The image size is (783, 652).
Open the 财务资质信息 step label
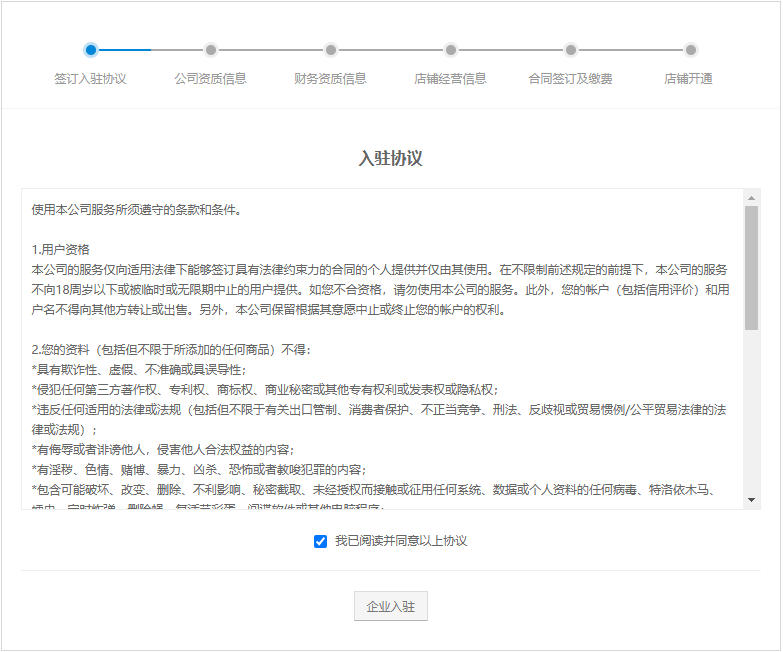click(x=331, y=79)
